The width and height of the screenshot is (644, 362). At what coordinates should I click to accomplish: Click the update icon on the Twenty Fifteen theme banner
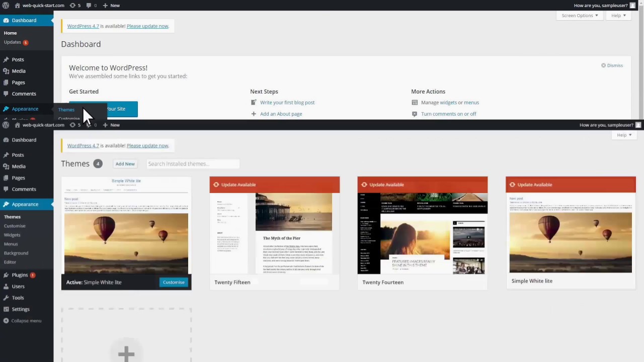point(216,185)
